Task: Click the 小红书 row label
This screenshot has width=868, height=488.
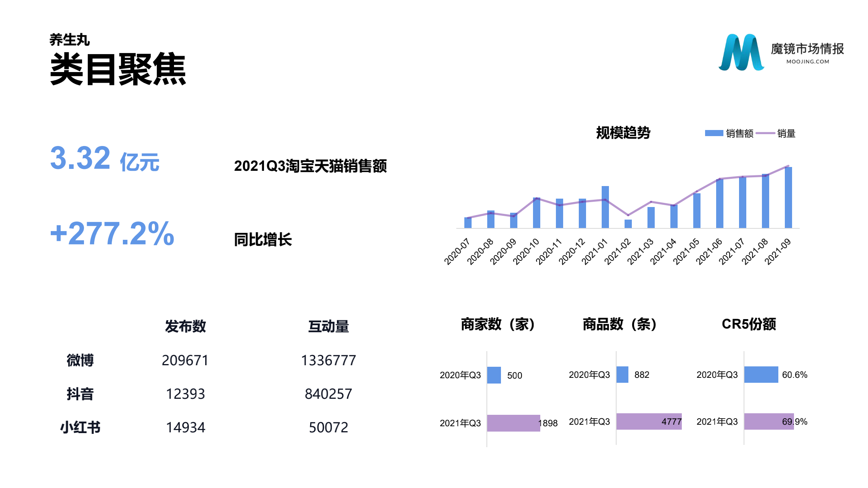Action: click(x=80, y=427)
